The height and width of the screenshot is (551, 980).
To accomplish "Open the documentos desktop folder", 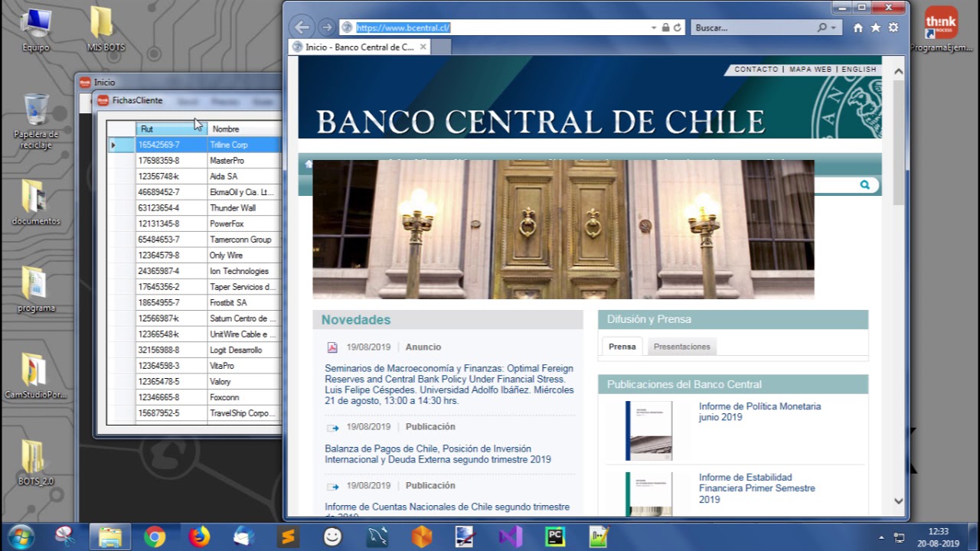I will pos(36,203).
